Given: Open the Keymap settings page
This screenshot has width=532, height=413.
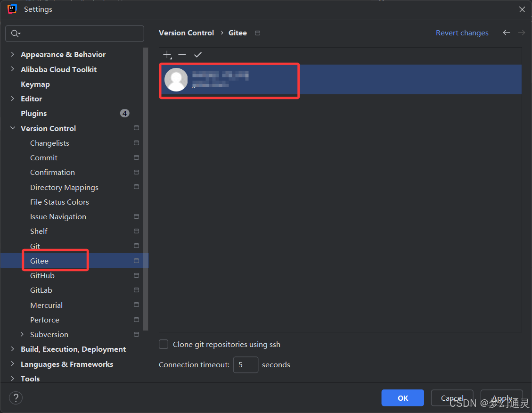Looking at the screenshot, I should pos(35,84).
